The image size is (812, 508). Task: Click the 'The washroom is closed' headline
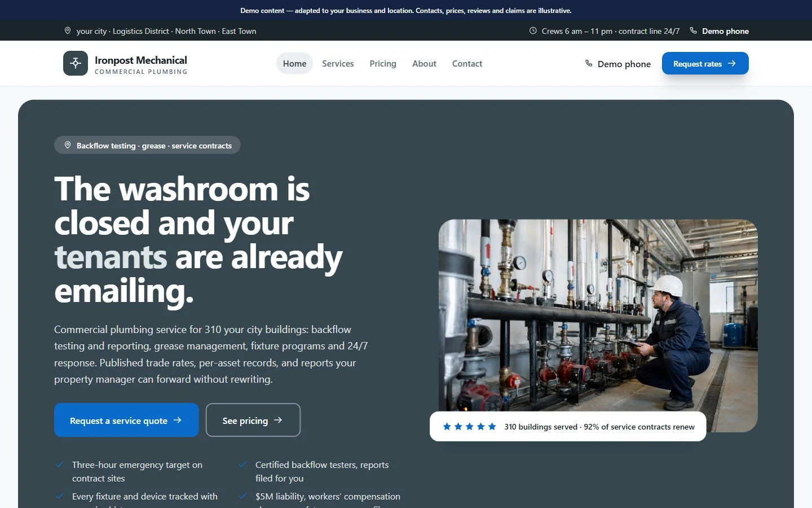pyautogui.click(x=198, y=240)
